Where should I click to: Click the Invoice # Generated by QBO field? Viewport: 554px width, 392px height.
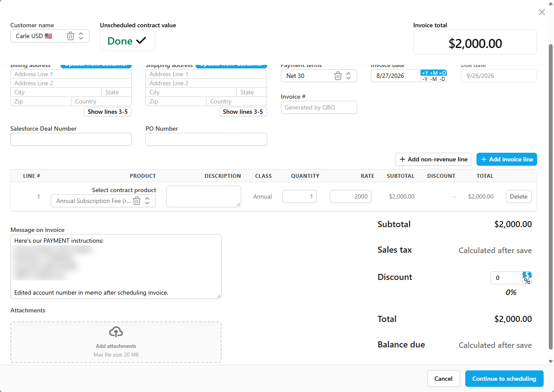click(x=319, y=107)
